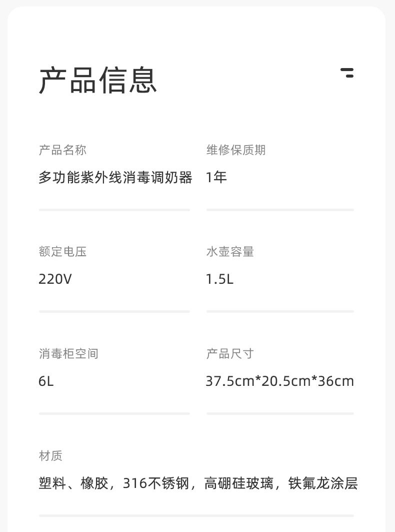Select the 水壶容量 label

(x=230, y=252)
